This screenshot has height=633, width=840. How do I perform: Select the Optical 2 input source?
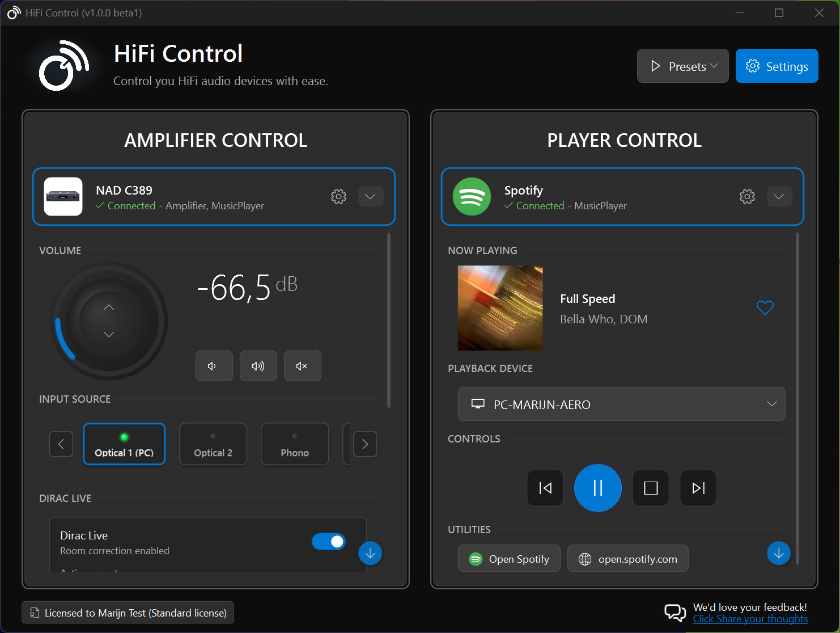point(213,444)
